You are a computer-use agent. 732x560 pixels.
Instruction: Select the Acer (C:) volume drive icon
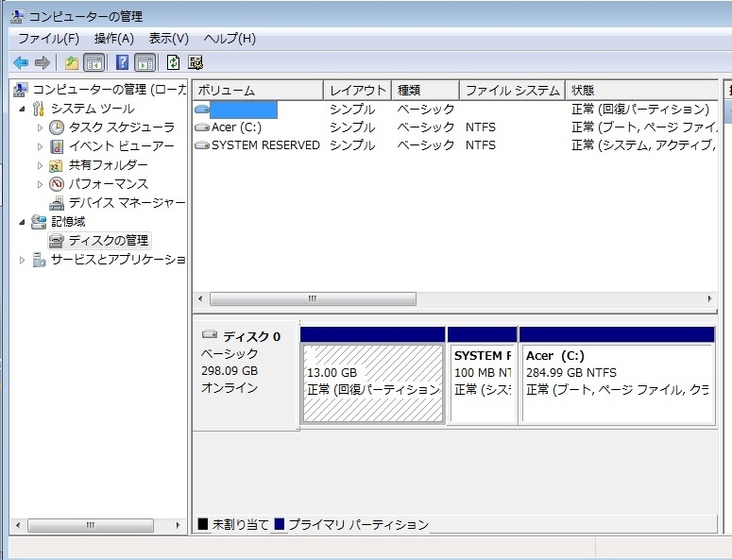(202, 127)
